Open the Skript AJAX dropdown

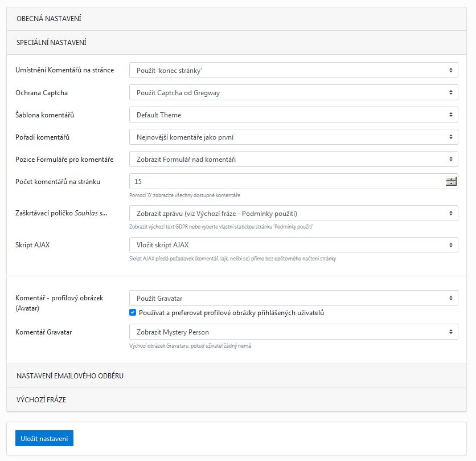coord(293,245)
